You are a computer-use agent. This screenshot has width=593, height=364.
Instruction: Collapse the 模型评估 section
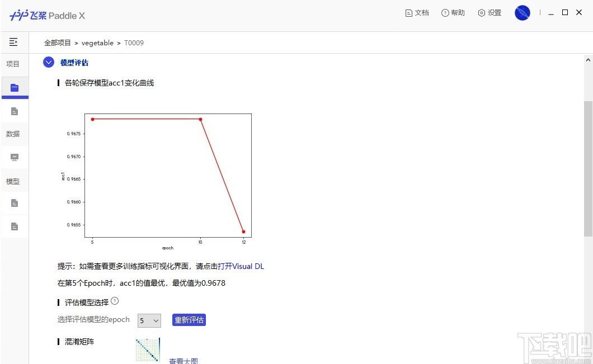click(x=49, y=62)
